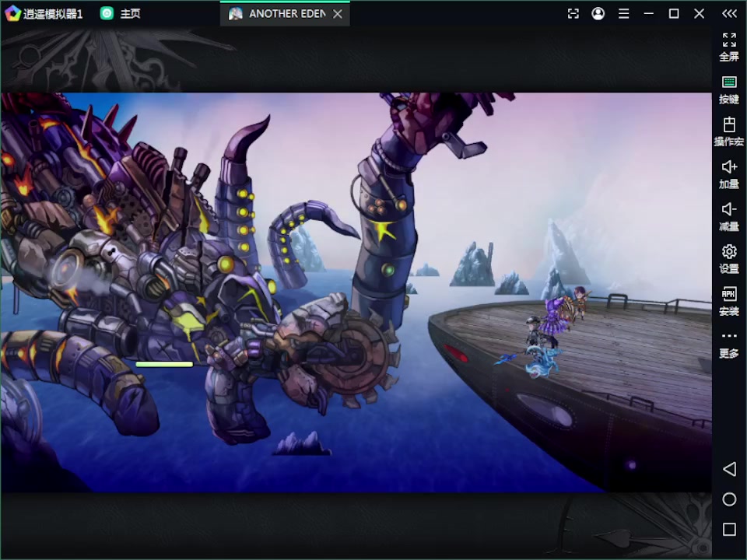Open Android recent apps square button
This screenshot has height=560, width=747.
[729, 530]
